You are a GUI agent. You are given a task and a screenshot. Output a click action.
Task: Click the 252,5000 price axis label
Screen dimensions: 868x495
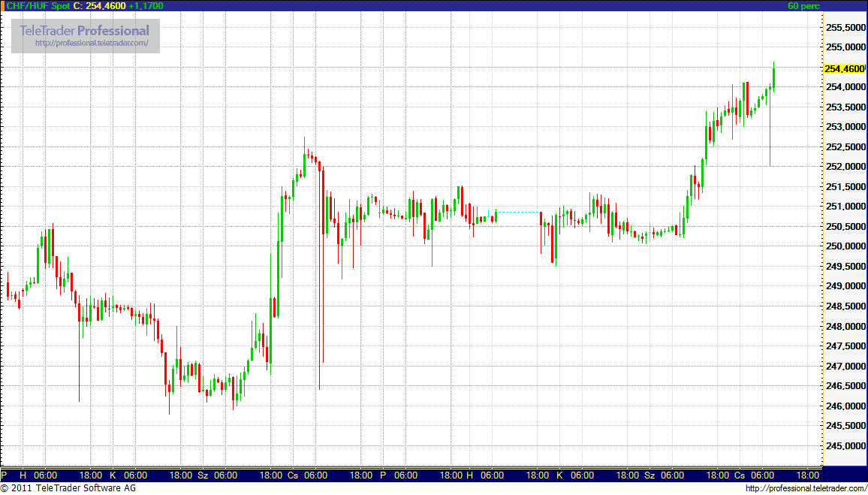pyautogui.click(x=845, y=146)
